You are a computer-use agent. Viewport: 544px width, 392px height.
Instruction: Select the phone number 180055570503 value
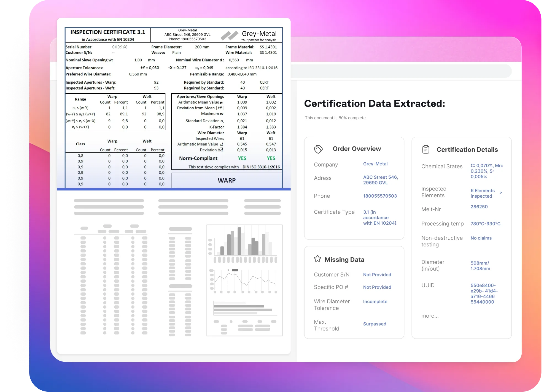[380, 196]
